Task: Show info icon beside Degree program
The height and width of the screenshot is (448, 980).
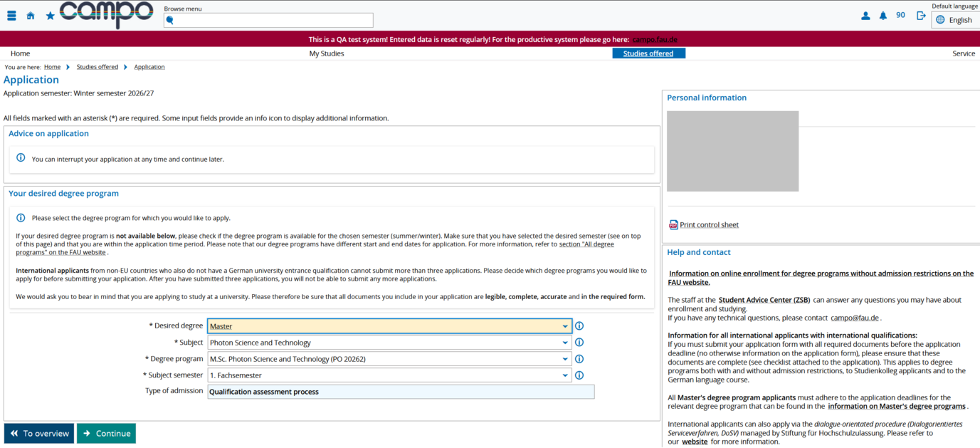Action: click(579, 359)
